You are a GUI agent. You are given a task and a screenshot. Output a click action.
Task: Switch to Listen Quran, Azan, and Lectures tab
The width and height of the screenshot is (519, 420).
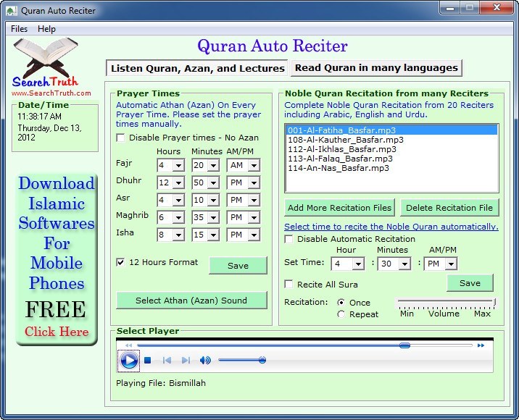coord(198,68)
